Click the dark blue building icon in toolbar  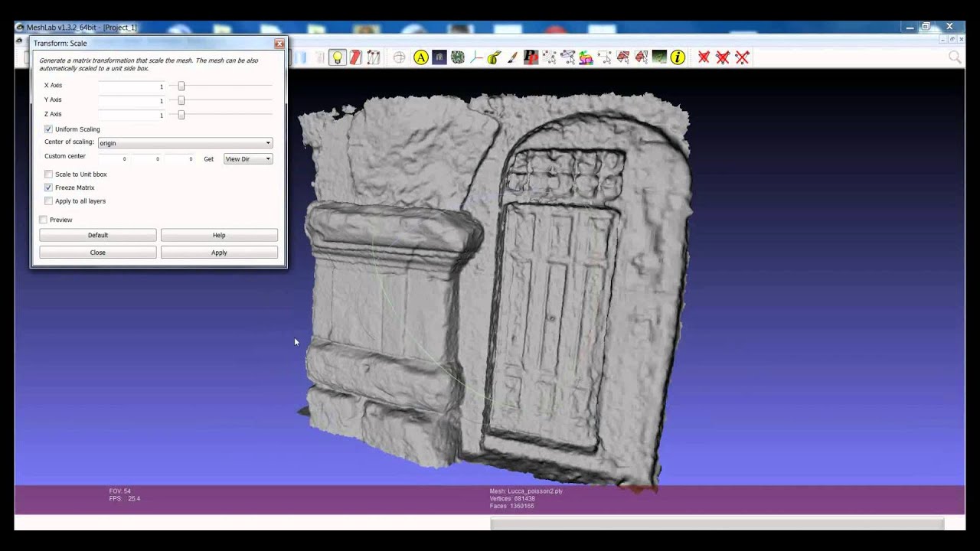[x=439, y=57]
